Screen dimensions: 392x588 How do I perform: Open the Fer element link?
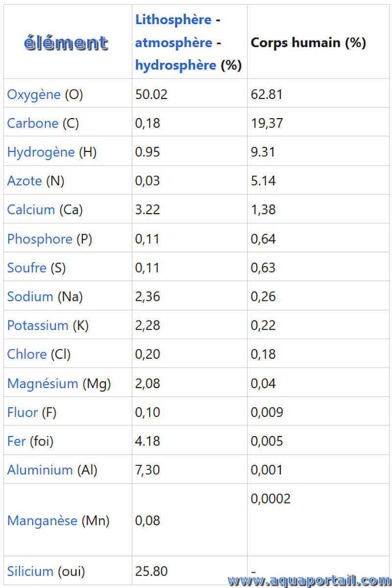coord(16,441)
